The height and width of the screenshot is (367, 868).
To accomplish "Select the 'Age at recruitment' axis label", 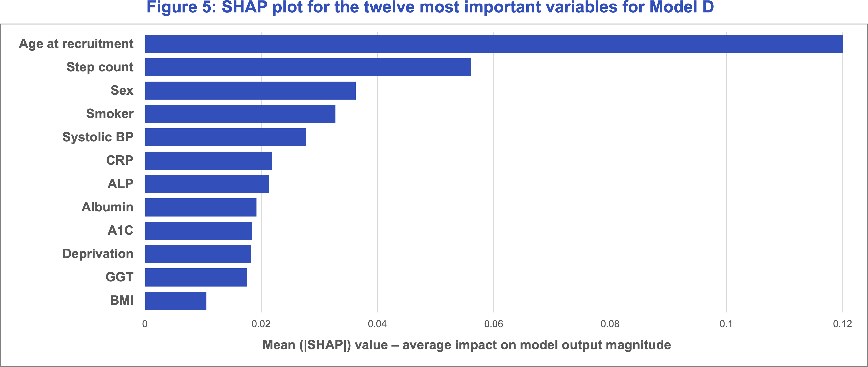I will click(x=76, y=44).
